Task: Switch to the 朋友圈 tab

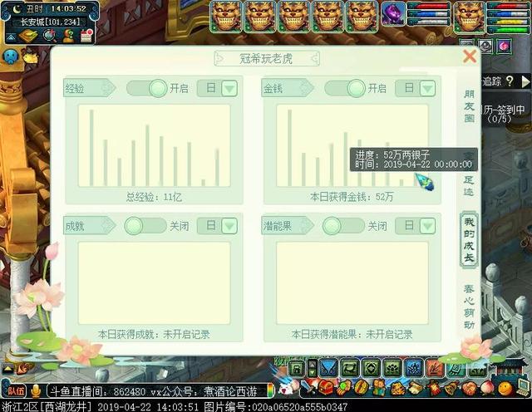Action: click(469, 106)
